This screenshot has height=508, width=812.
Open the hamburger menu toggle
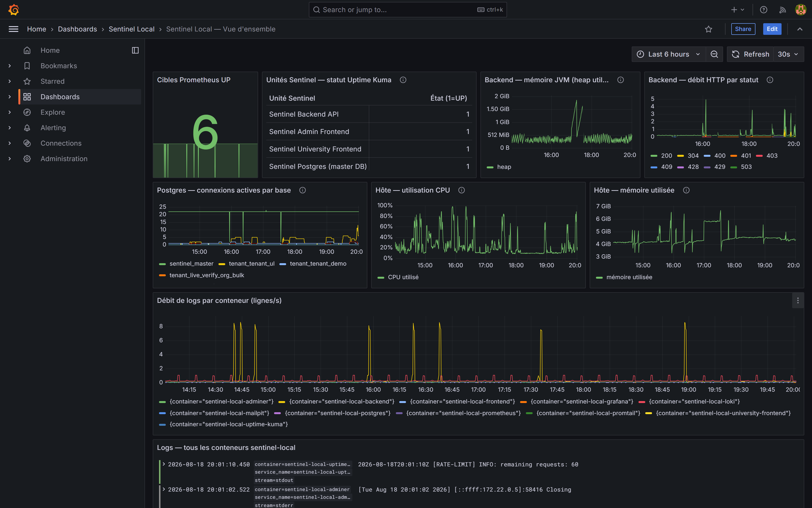14,29
